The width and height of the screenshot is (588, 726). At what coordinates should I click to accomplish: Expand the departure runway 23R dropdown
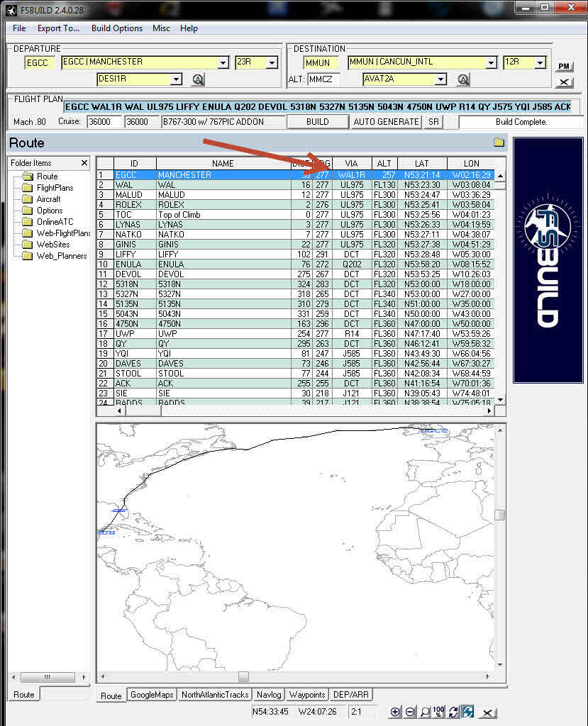pyautogui.click(x=272, y=62)
